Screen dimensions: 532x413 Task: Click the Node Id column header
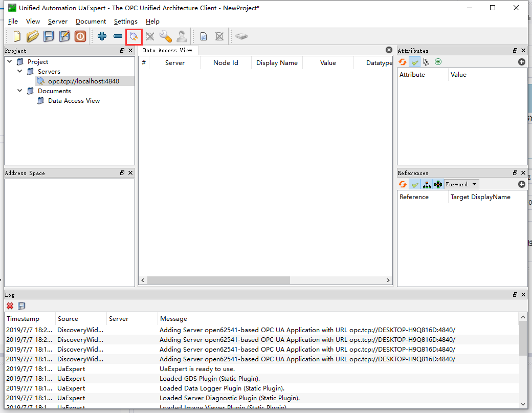coord(226,63)
